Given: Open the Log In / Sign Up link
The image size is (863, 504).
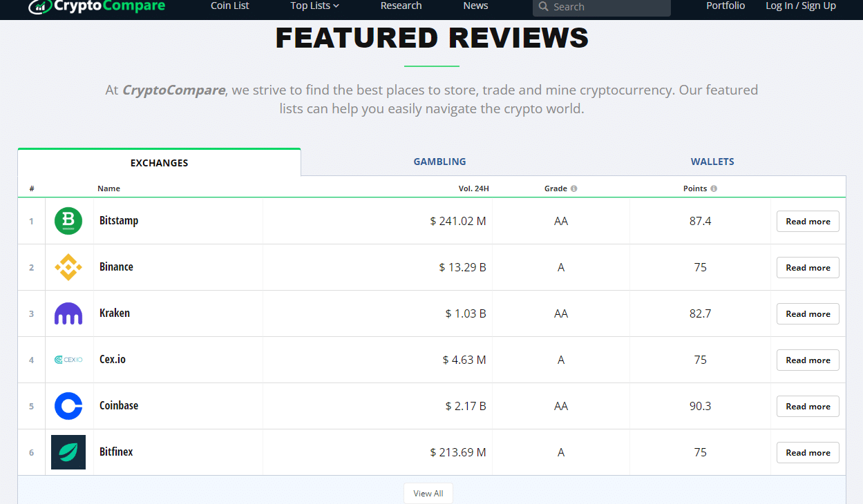Looking at the screenshot, I should pos(800,6).
